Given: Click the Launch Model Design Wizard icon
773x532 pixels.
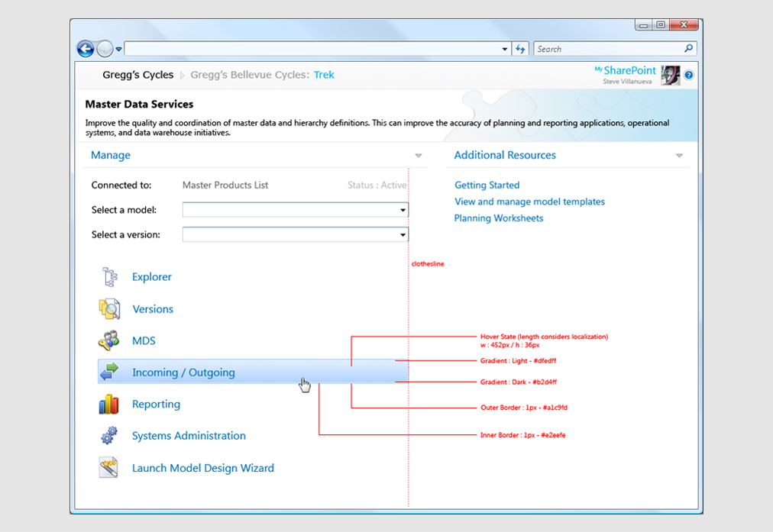Looking at the screenshot, I should (x=109, y=468).
